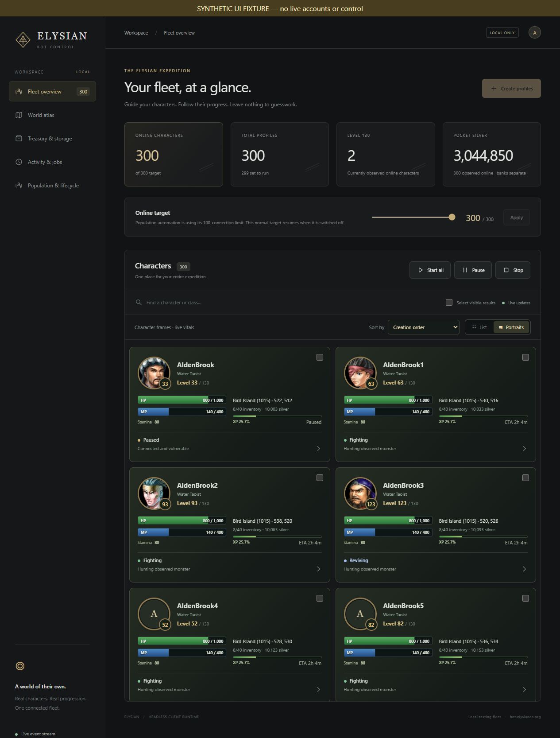This screenshot has width=560, height=738.
Task: Check the AldenBrook1 card checkbox
Action: click(525, 357)
